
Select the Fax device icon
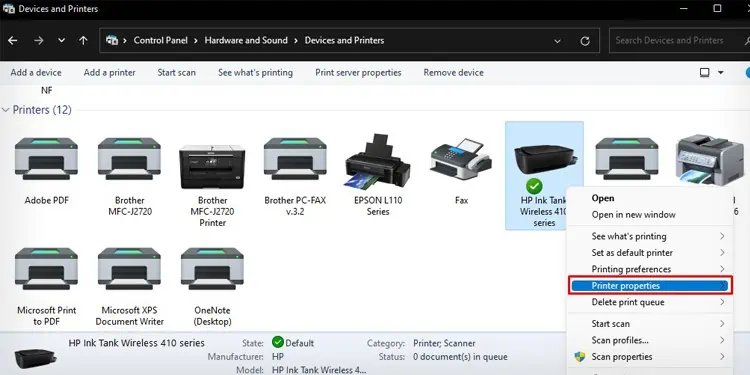pos(461,159)
